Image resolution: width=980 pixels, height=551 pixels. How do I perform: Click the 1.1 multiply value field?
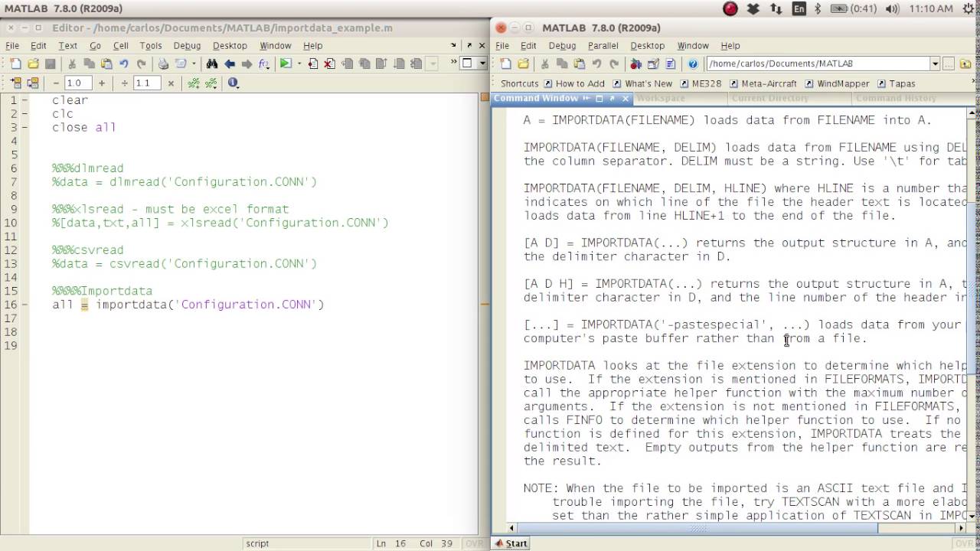(147, 83)
